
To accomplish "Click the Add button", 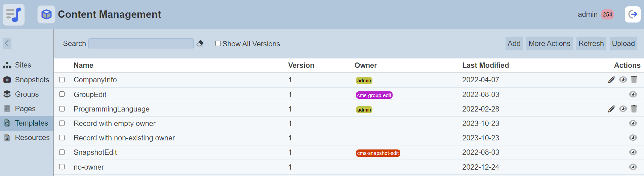I will [x=514, y=44].
